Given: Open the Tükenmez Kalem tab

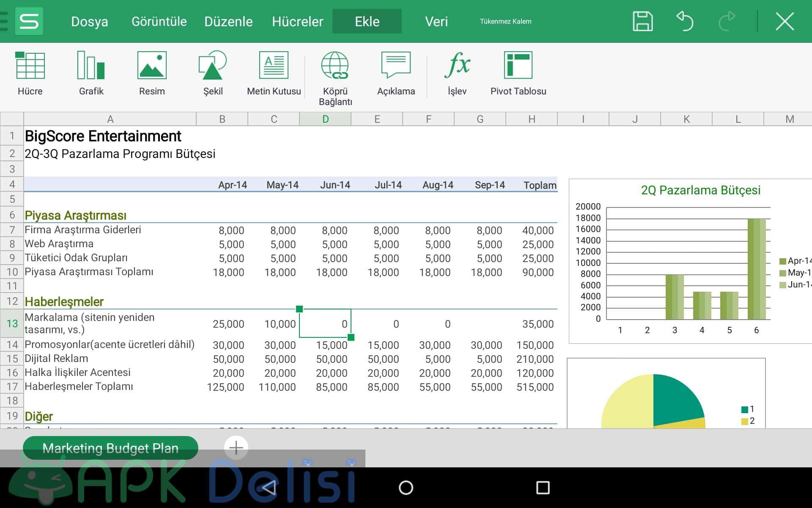Looking at the screenshot, I should [x=505, y=21].
